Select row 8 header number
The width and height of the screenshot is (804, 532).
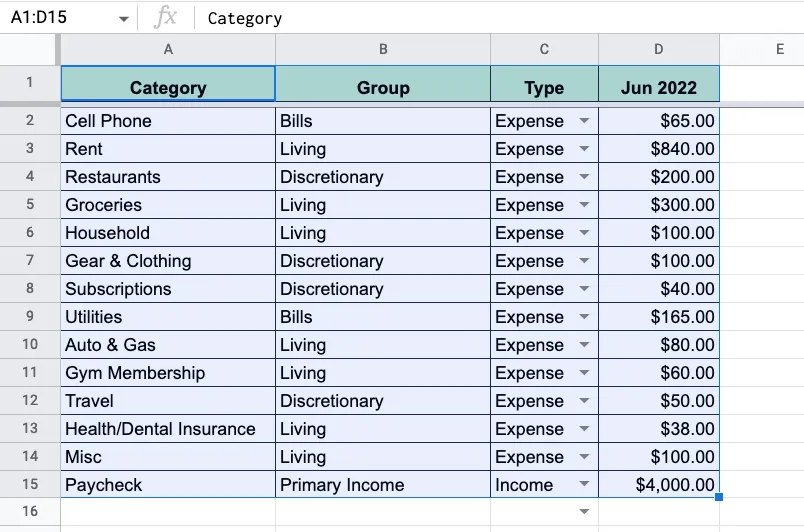(30, 288)
